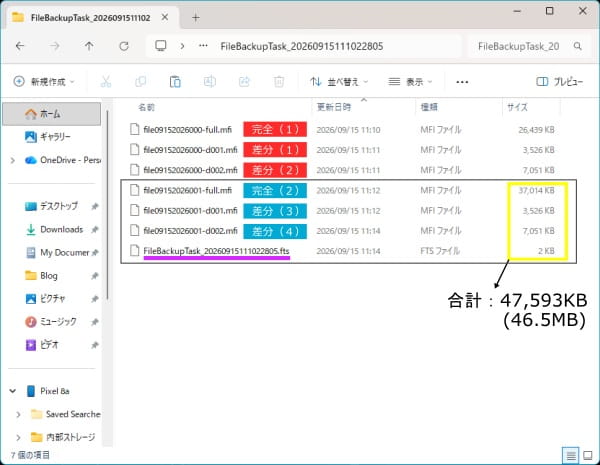This screenshot has height=465, width=600.
Task: Switch to large icons view in status bar
Action: click(x=588, y=455)
